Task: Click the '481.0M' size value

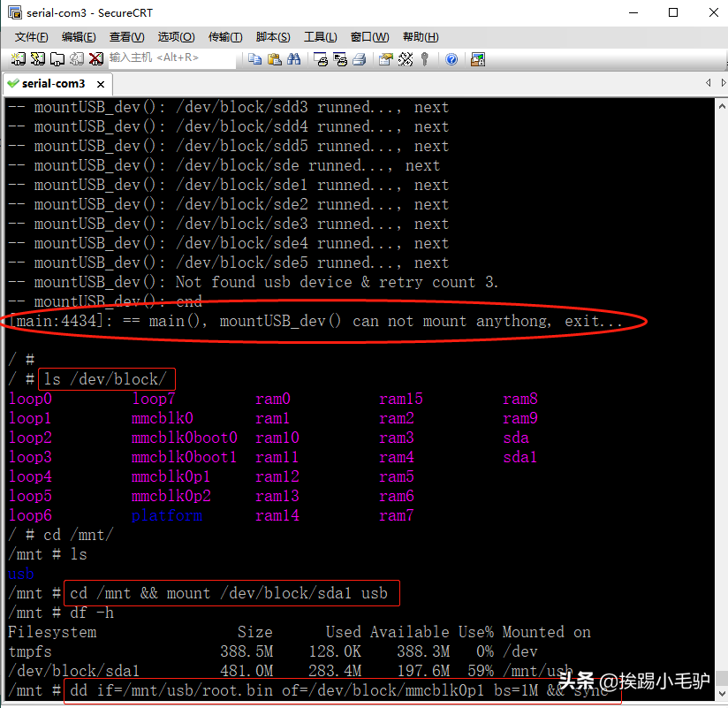Action: pos(246,671)
